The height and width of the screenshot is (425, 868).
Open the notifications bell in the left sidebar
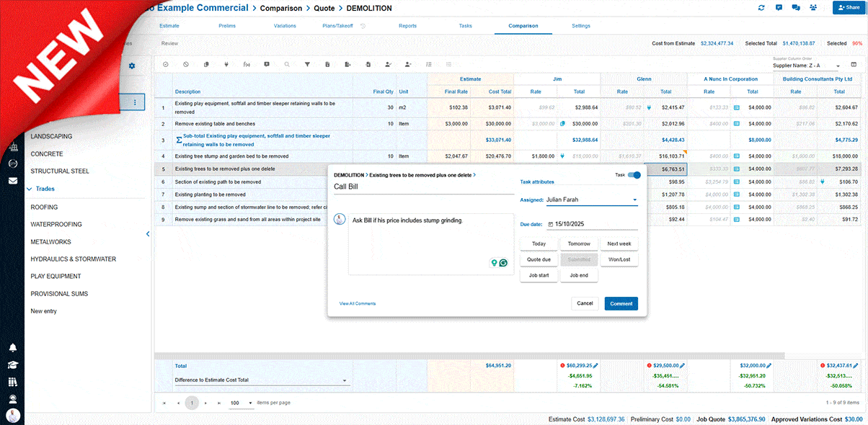tap(13, 348)
